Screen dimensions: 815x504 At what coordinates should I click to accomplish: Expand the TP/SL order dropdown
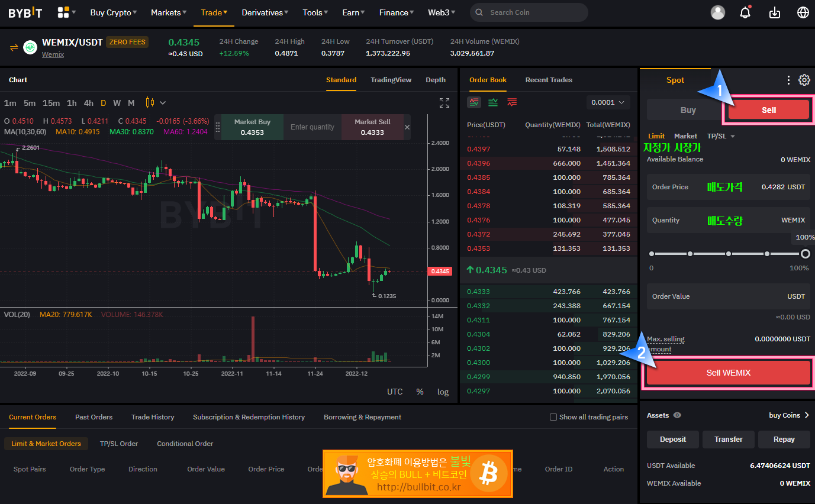[721, 136]
